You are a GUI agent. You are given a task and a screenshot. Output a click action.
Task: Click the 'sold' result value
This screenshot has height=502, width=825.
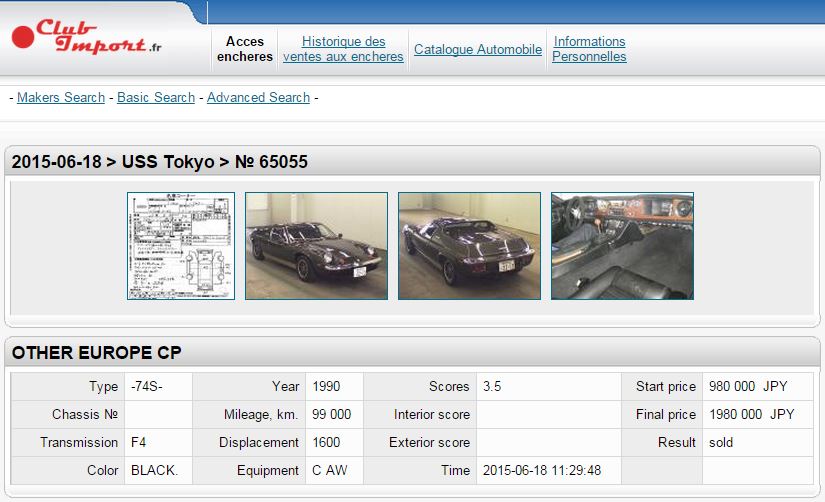(721, 442)
